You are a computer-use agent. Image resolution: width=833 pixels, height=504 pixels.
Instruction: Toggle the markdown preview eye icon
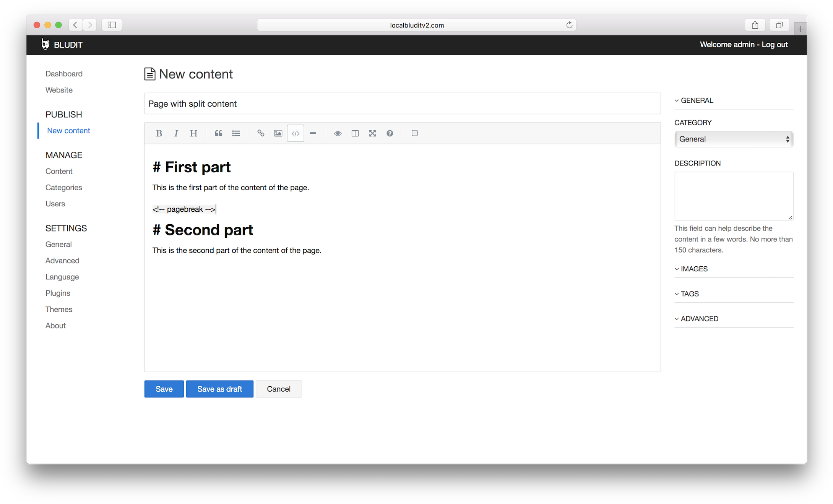(338, 133)
